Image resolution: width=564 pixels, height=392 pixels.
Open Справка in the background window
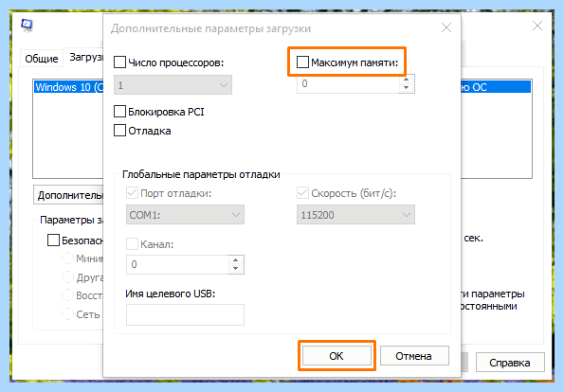tap(510, 363)
